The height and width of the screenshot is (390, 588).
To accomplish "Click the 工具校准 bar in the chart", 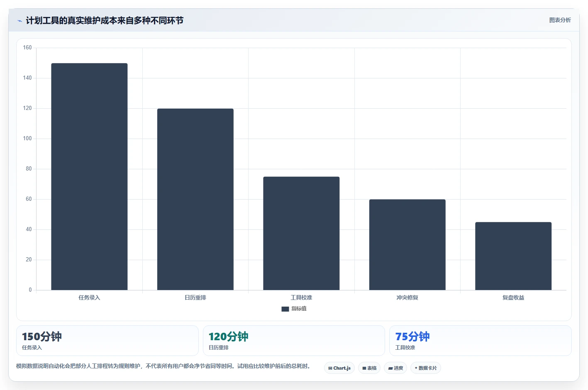I will [301, 233].
